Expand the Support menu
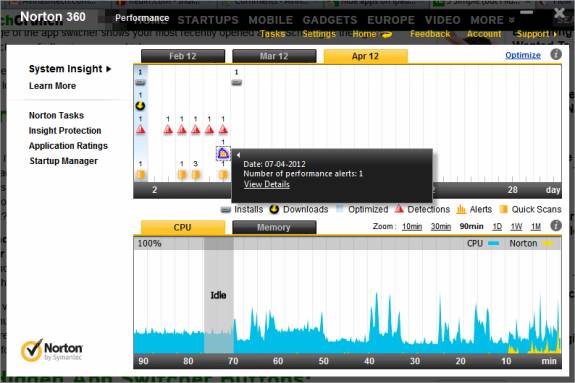This screenshot has height=383, width=575. pos(536,34)
